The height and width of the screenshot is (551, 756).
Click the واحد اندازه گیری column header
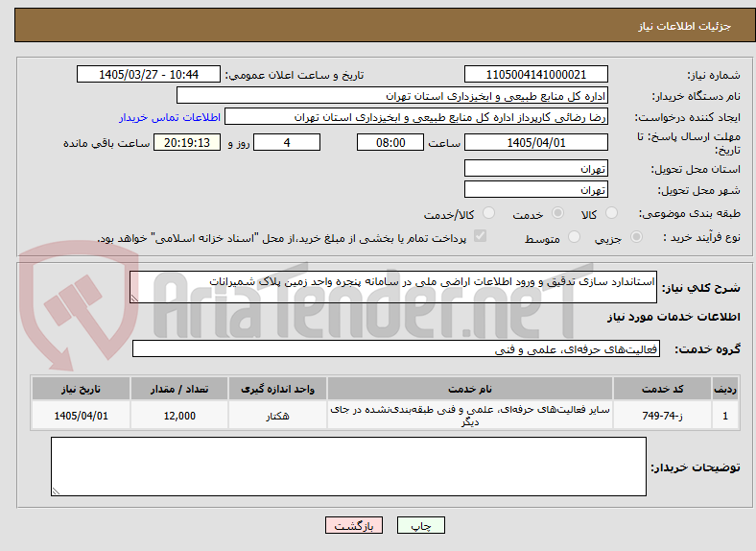pos(277,389)
